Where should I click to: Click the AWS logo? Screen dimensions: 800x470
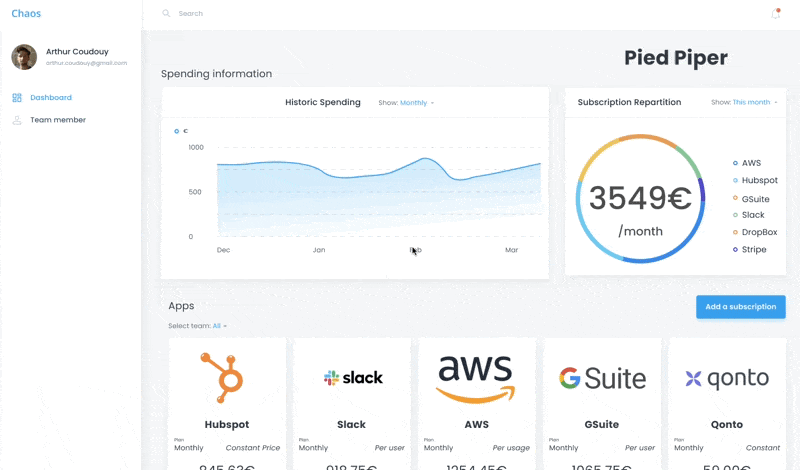pyautogui.click(x=476, y=379)
